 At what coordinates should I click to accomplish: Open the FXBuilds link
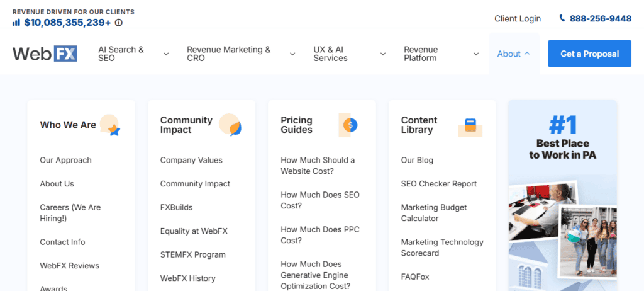(x=176, y=207)
